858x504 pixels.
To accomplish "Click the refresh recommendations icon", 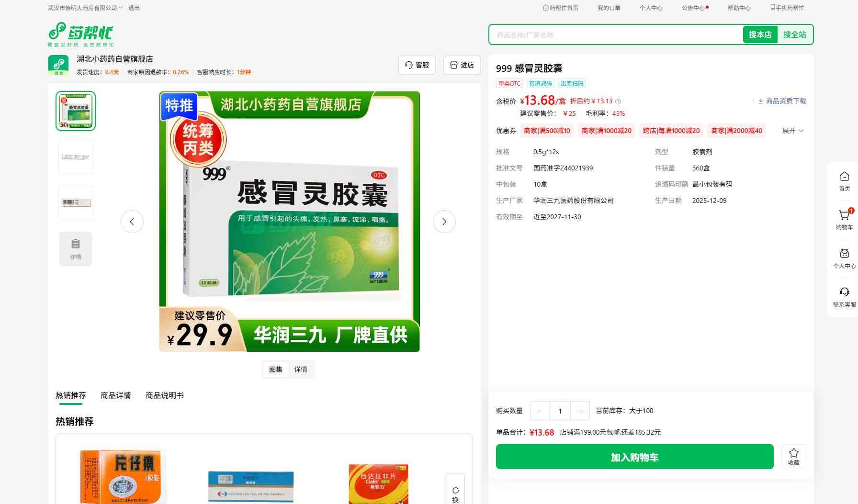I will tap(455, 491).
